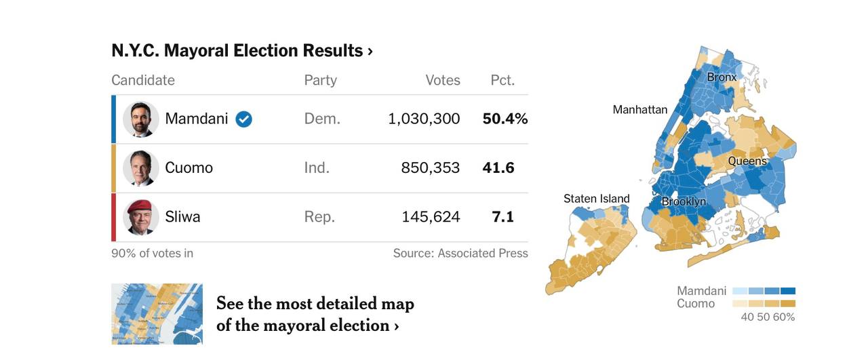This screenshot has width=868, height=356.
Task: Click the Source: Associated Press text
Action: click(x=460, y=253)
